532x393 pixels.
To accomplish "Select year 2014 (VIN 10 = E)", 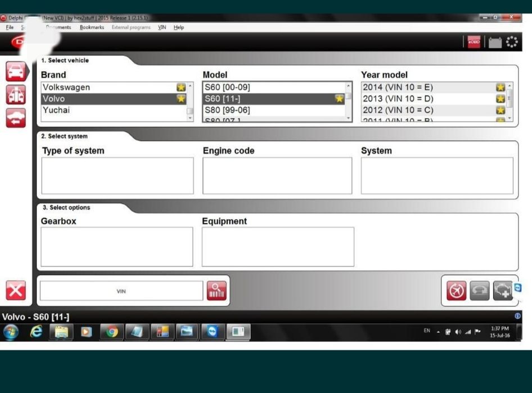I will click(x=434, y=87).
